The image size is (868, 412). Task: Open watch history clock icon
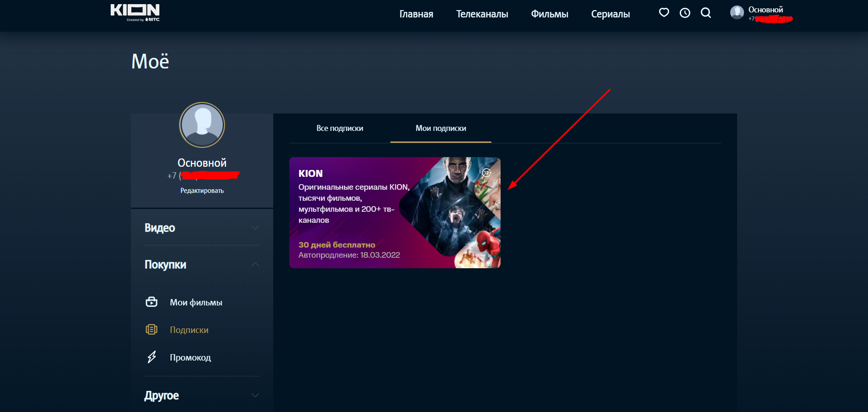click(x=685, y=13)
